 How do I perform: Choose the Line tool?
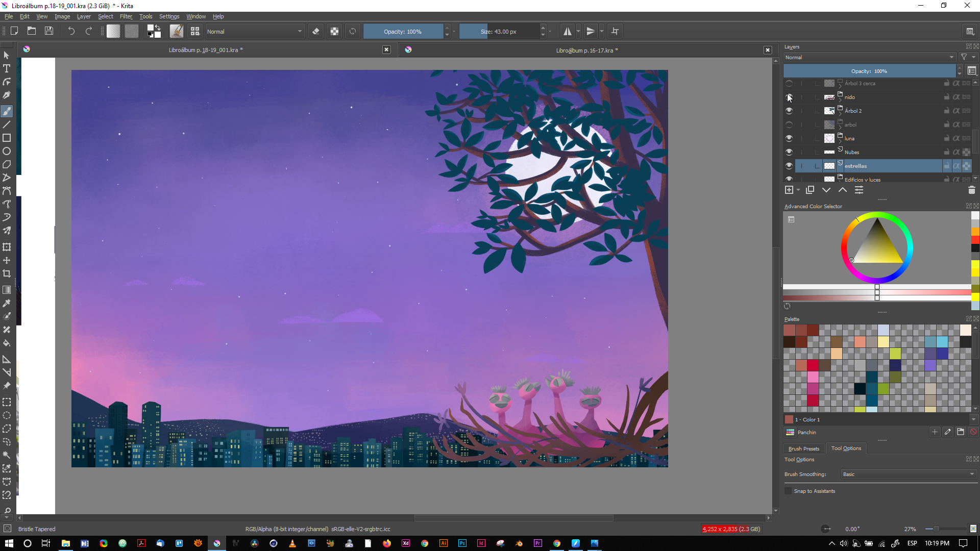pyautogui.click(x=7, y=124)
